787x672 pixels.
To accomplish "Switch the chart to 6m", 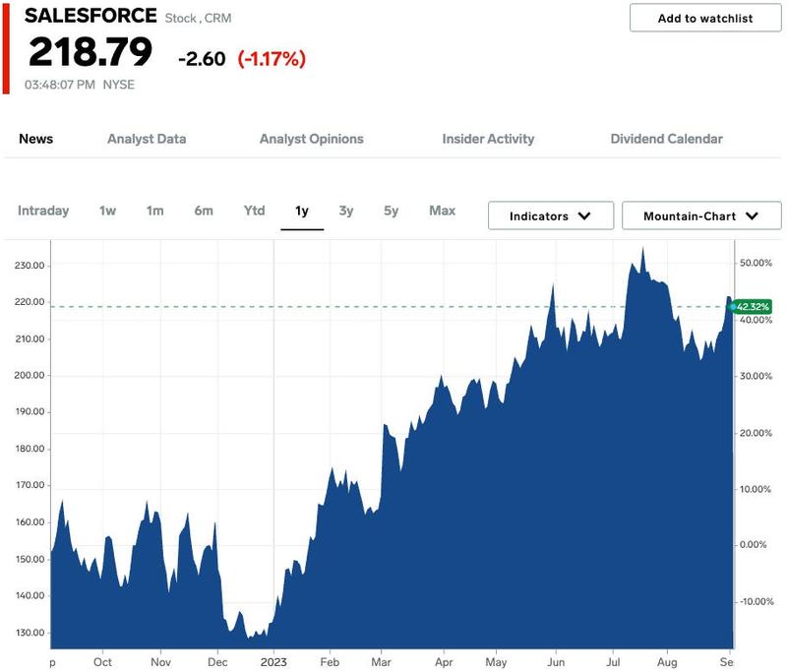I will click(204, 211).
